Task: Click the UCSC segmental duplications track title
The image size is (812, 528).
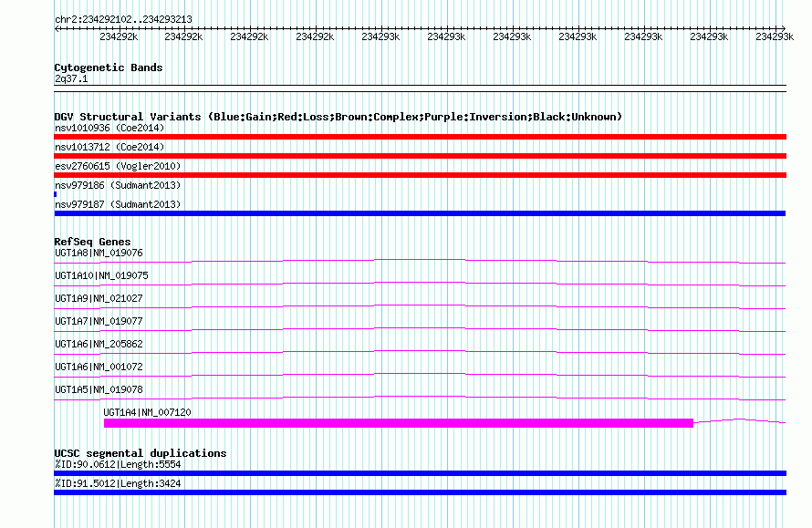Action: 141,453
